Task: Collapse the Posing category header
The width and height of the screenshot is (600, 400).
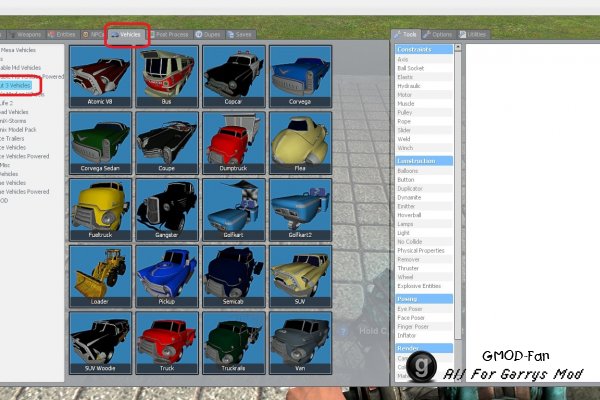Action: click(x=424, y=299)
